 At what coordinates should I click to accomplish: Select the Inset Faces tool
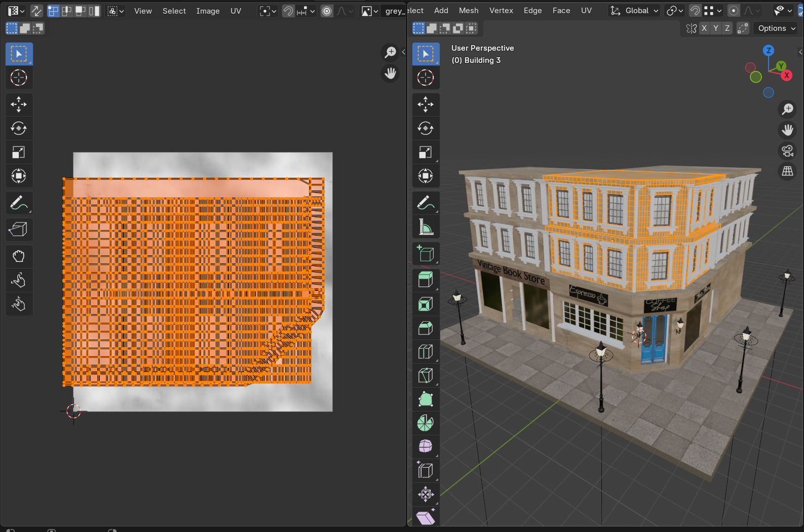tap(426, 303)
